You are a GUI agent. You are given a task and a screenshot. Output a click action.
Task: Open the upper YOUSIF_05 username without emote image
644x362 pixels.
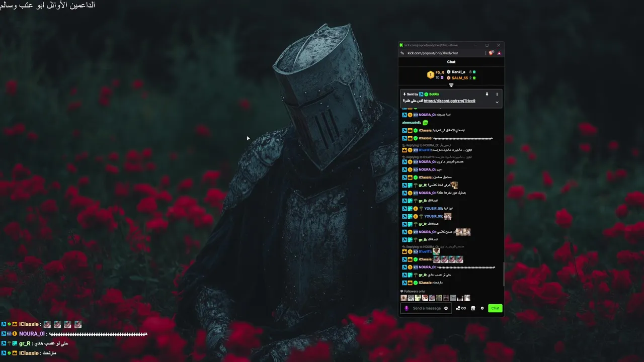(433, 209)
